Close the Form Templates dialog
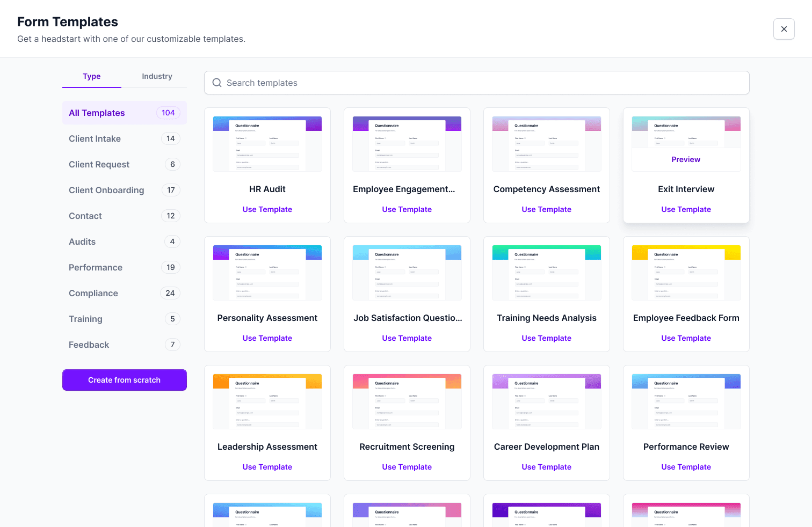Viewport: 812px width, 527px height. click(784, 29)
